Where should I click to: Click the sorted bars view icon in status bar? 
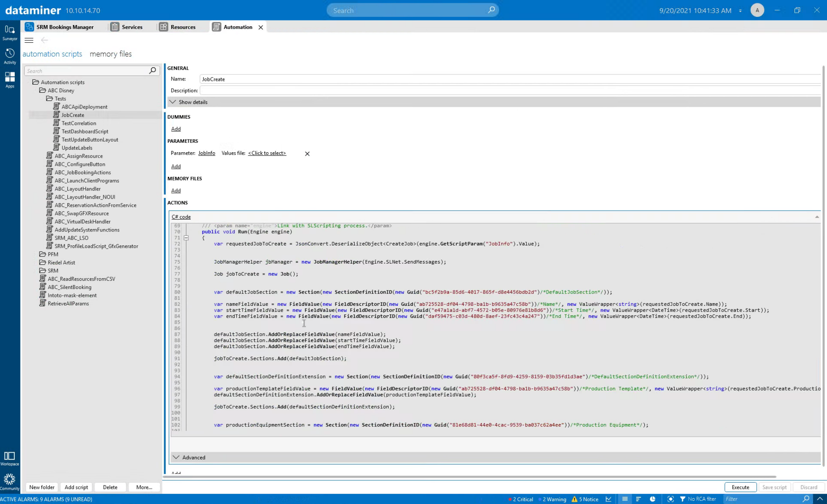638,499
